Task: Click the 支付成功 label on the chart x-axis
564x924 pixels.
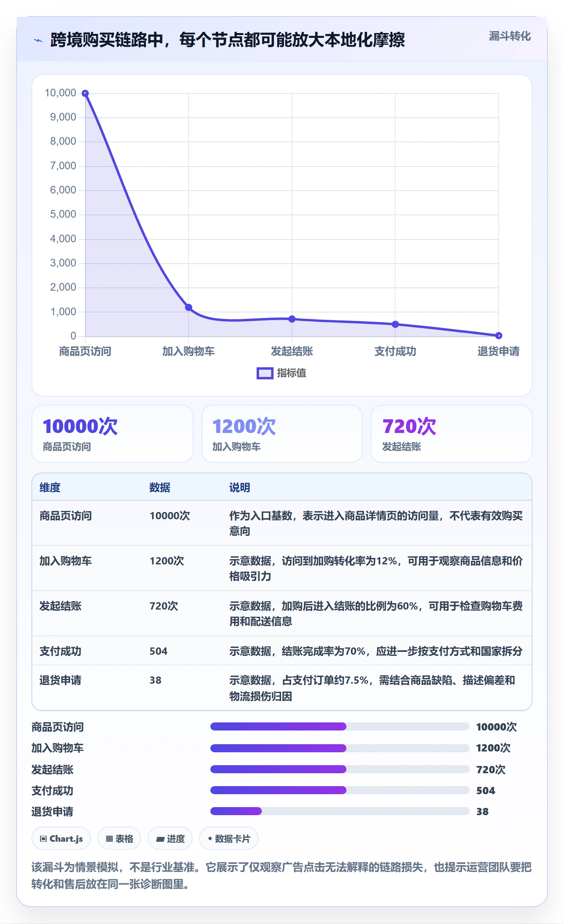Action: coord(395,352)
